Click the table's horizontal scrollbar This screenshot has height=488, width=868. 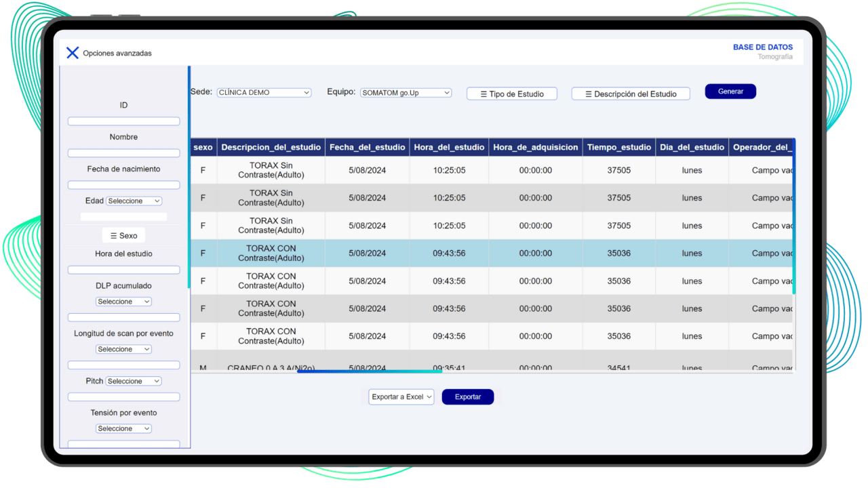coord(370,371)
